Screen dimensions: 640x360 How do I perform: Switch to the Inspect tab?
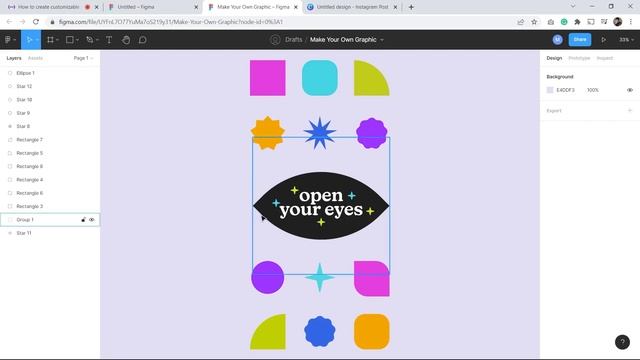tap(604, 58)
